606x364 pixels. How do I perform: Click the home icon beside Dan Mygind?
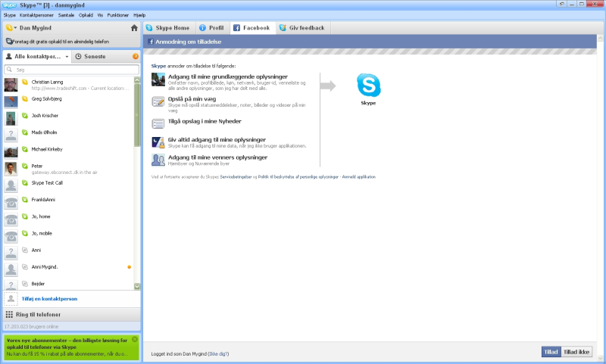[134, 28]
